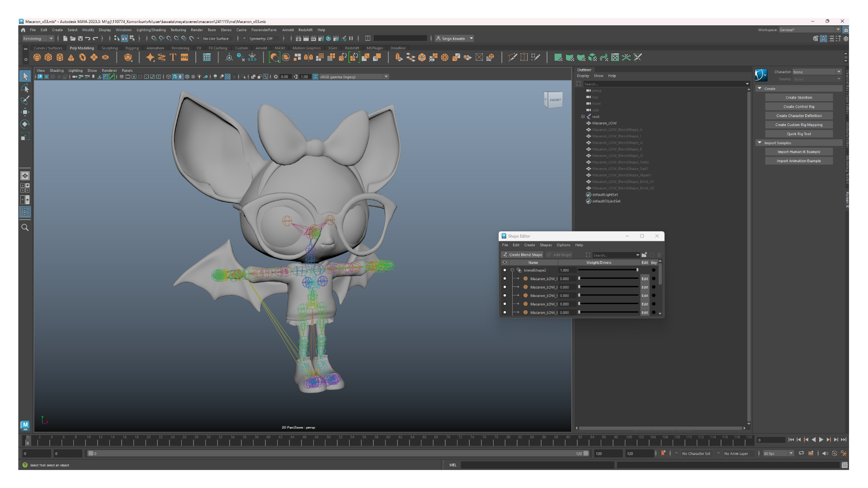The image size is (868, 488).
Task: Click the polygon text T shelf icon
Action: pyautogui.click(x=173, y=57)
